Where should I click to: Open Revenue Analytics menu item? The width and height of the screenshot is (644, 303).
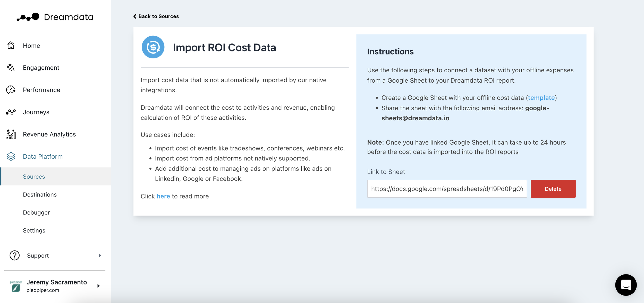49,134
